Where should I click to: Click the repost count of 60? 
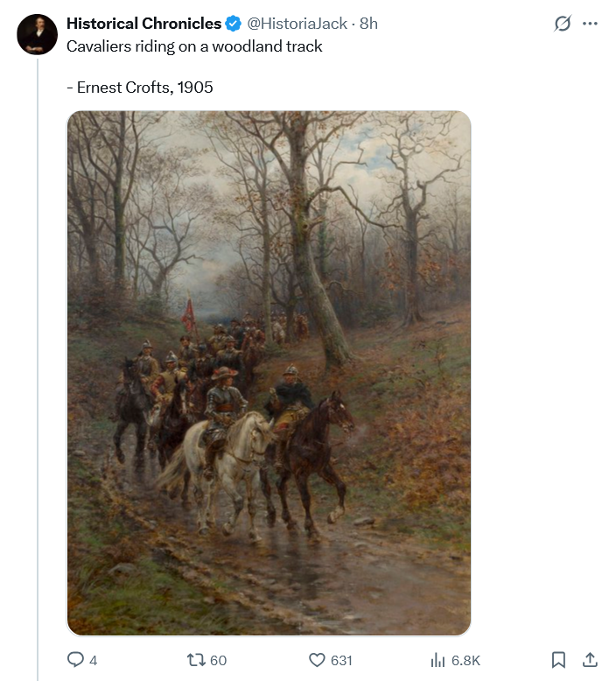click(218, 660)
